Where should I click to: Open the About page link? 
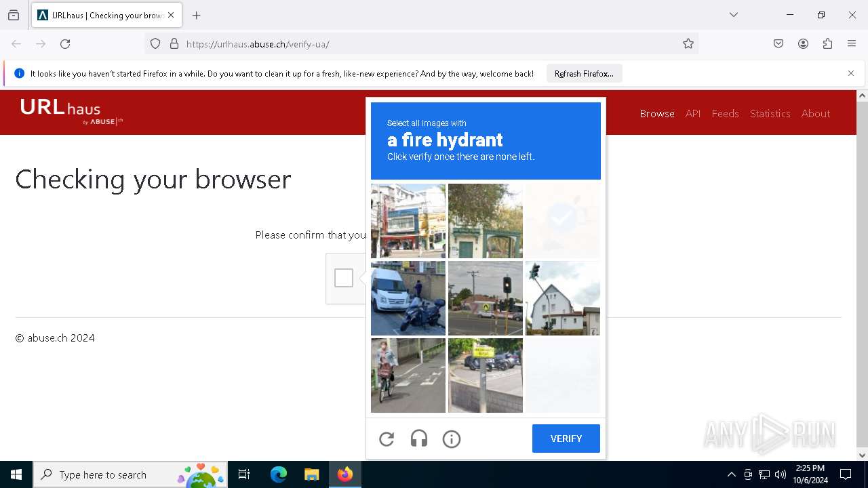(x=816, y=113)
